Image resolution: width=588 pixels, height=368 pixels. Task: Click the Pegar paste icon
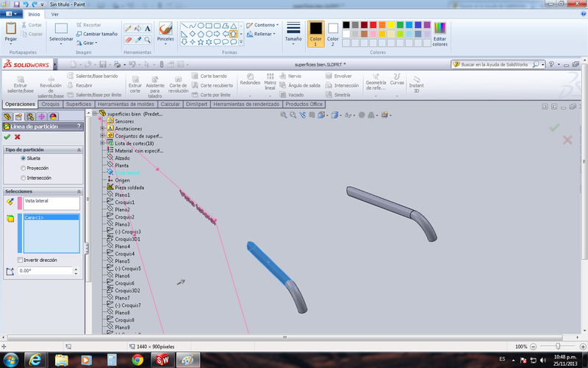(11, 28)
